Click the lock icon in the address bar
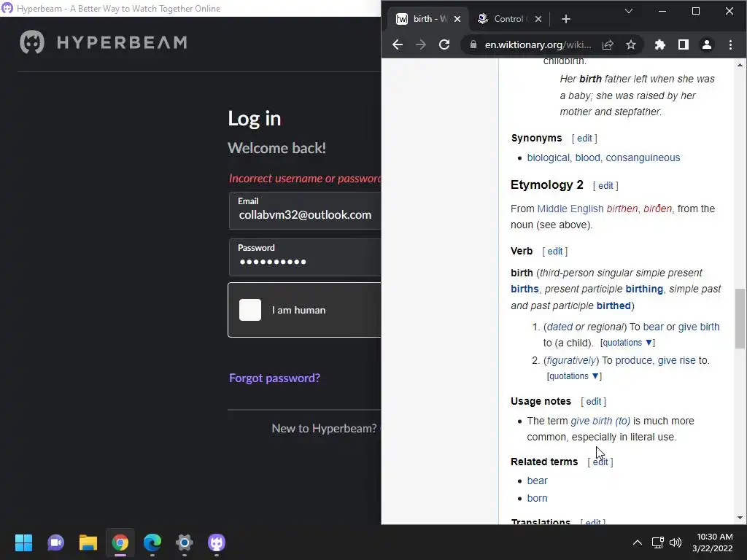 tap(473, 44)
